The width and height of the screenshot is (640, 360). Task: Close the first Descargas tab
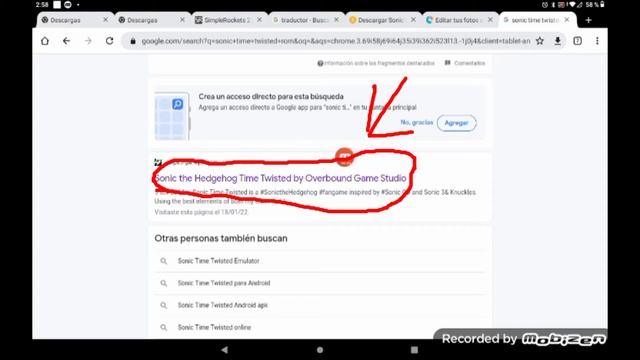point(106,20)
